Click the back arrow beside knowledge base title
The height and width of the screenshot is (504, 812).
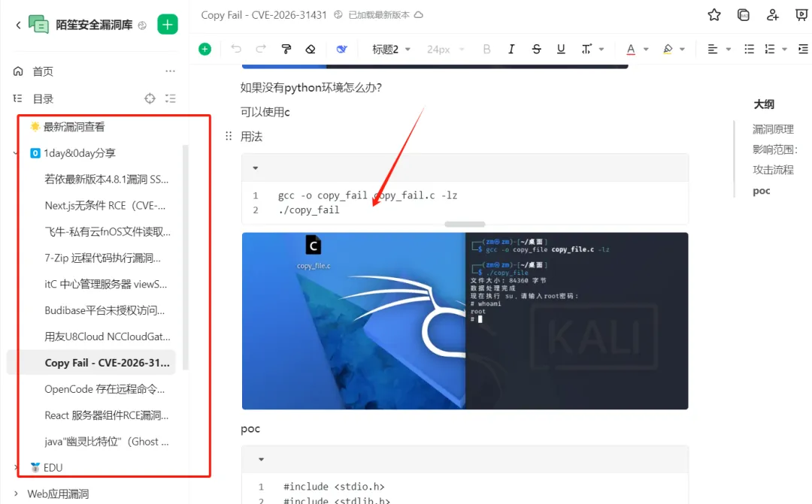pyautogui.click(x=18, y=24)
